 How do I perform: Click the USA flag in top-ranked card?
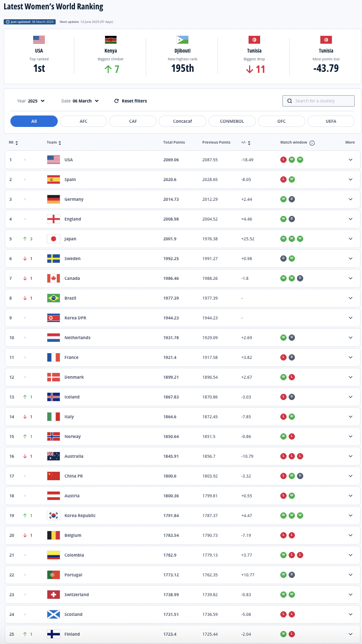pyautogui.click(x=39, y=40)
